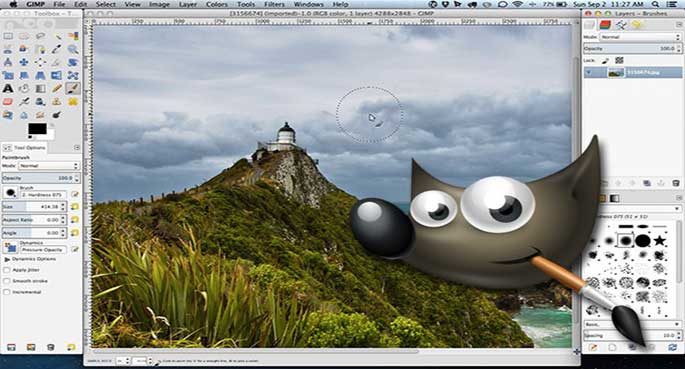This screenshot has height=369, width=685.
Task: Select the Rectangle Select tool
Action: coord(8,36)
